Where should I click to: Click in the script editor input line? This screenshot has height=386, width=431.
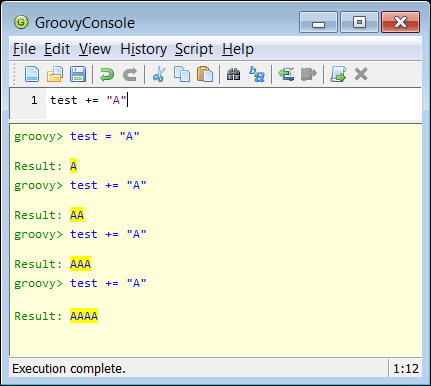[x=233, y=100]
